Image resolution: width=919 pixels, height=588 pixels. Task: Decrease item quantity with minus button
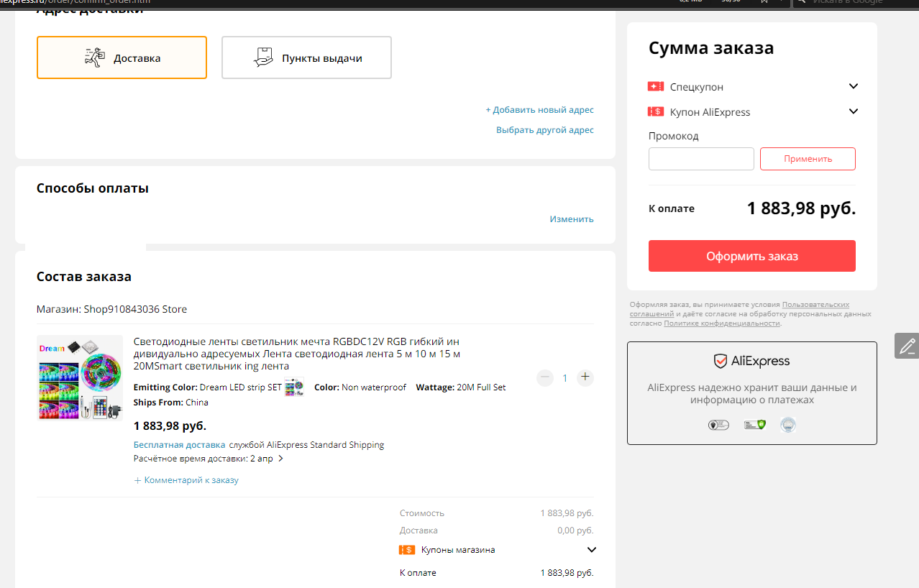(545, 377)
